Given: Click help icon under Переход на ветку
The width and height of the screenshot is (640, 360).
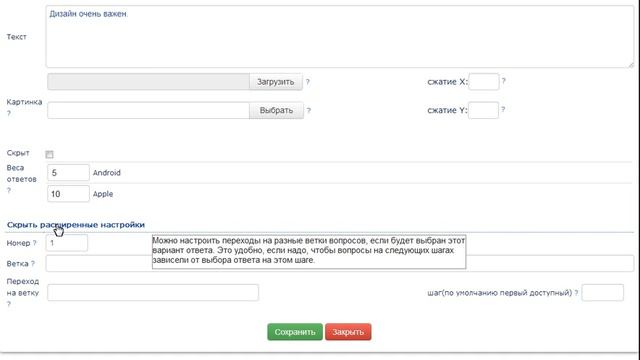Looking at the screenshot, I should [9, 304].
